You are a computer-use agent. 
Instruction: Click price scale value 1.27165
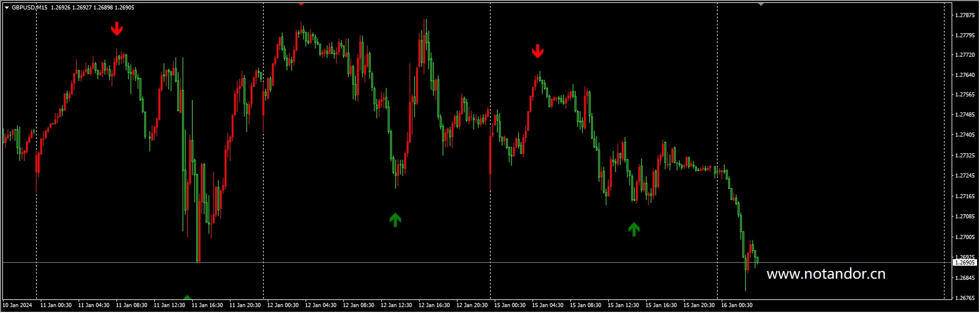pos(965,196)
